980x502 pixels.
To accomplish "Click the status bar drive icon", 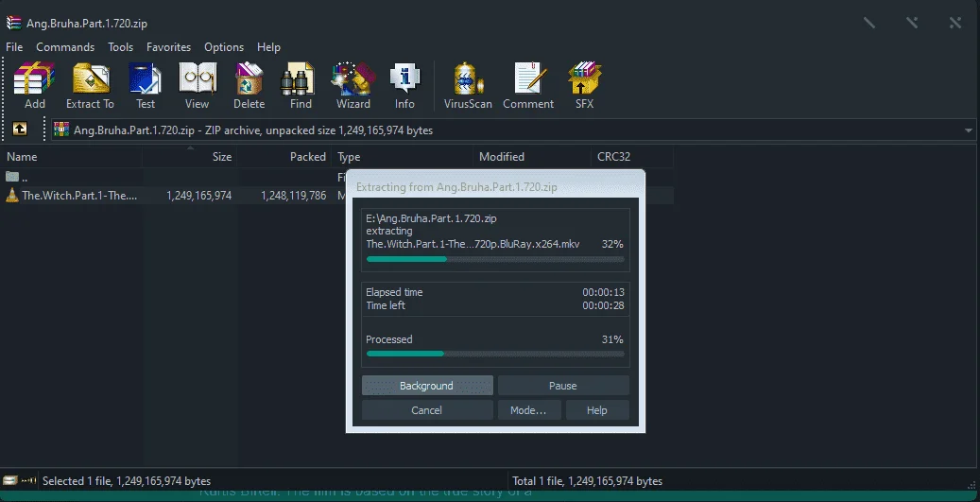I will (x=10, y=481).
